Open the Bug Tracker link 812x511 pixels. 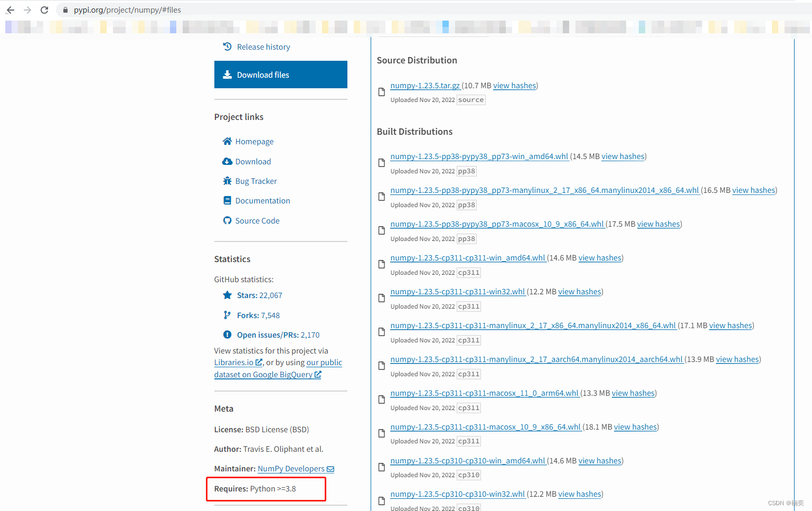[x=256, y=181]
